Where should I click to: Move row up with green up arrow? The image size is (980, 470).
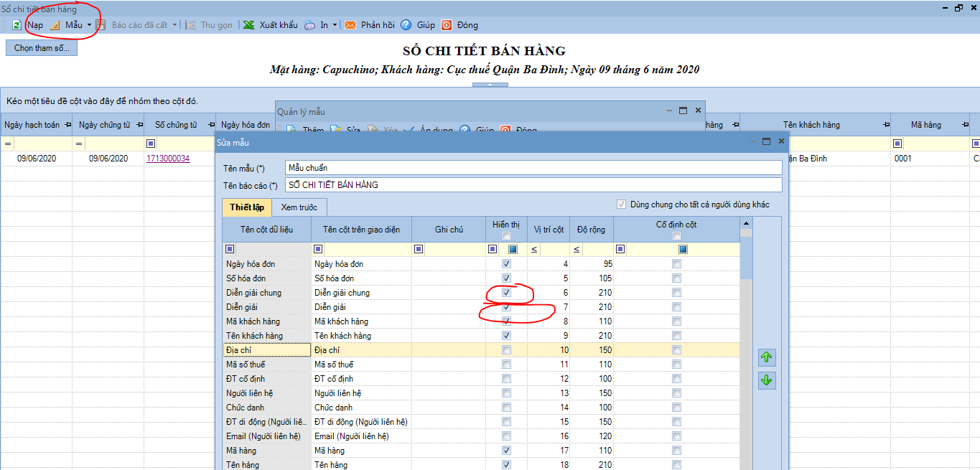point(766,357)
